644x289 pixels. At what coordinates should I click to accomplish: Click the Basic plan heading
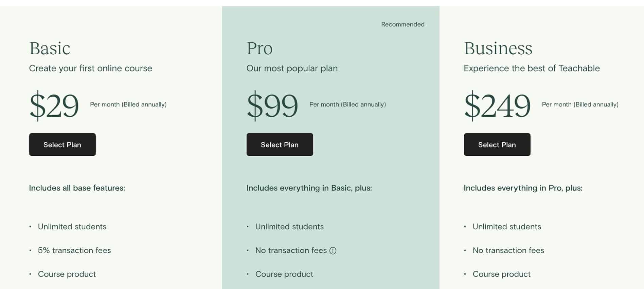[x=50, y=48]
